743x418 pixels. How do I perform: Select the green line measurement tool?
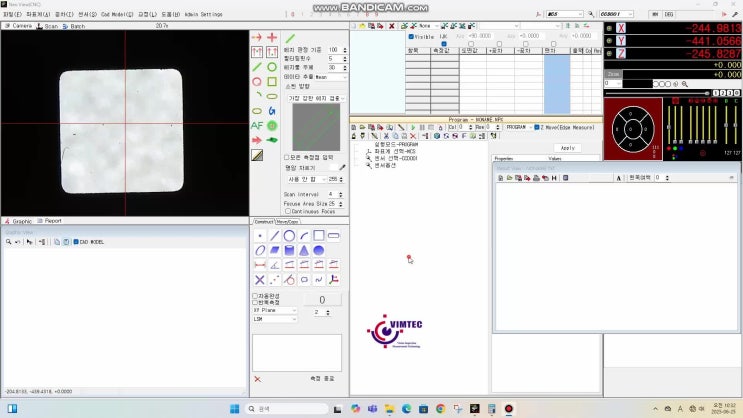tap(257, 67)
